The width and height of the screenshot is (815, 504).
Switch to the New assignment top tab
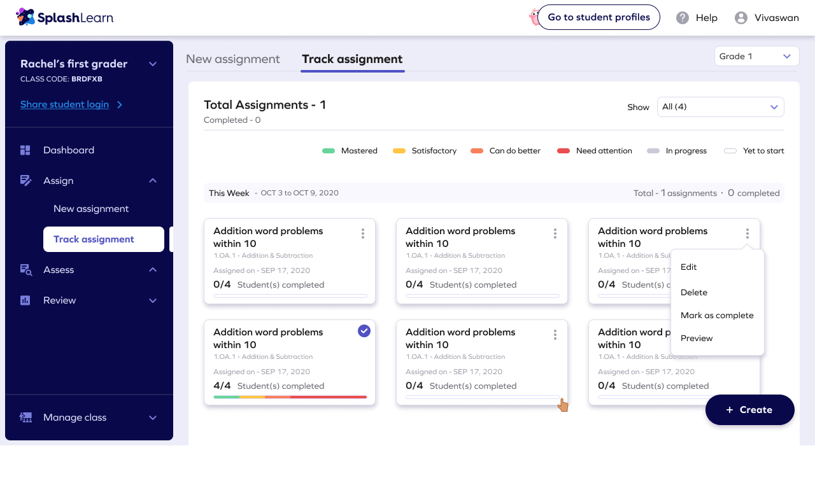tap(233, 59)
